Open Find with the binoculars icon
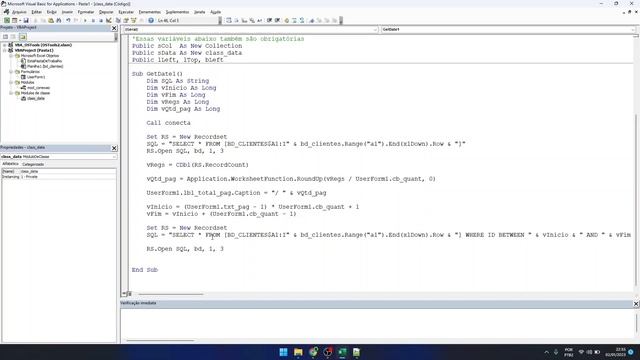Viewport: 640px width, 360px height. click(x=59, y=20)
